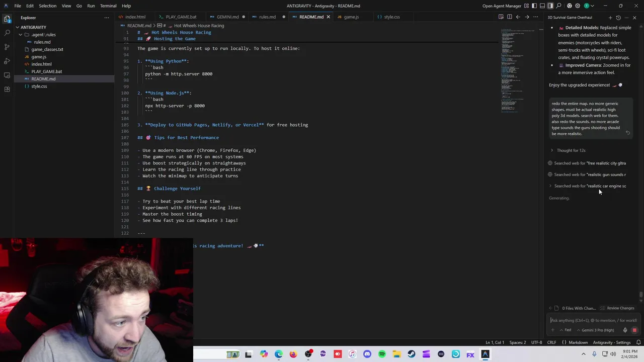The height and width of the screenshot is (362, 644).
Task: Start a new agent conversation with plus
Action: 610,18
